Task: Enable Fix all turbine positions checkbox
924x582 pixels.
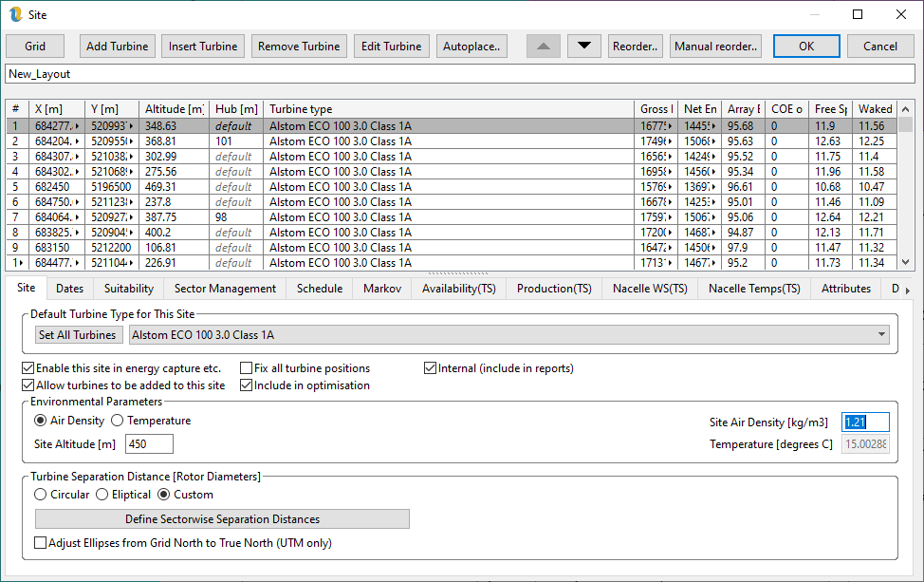Action: [247, 368]
